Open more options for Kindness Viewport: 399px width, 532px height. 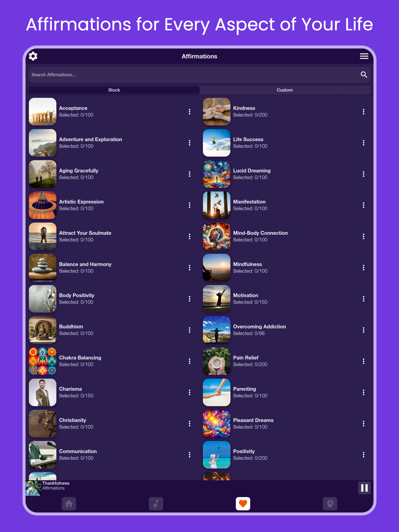coord(364,112)
